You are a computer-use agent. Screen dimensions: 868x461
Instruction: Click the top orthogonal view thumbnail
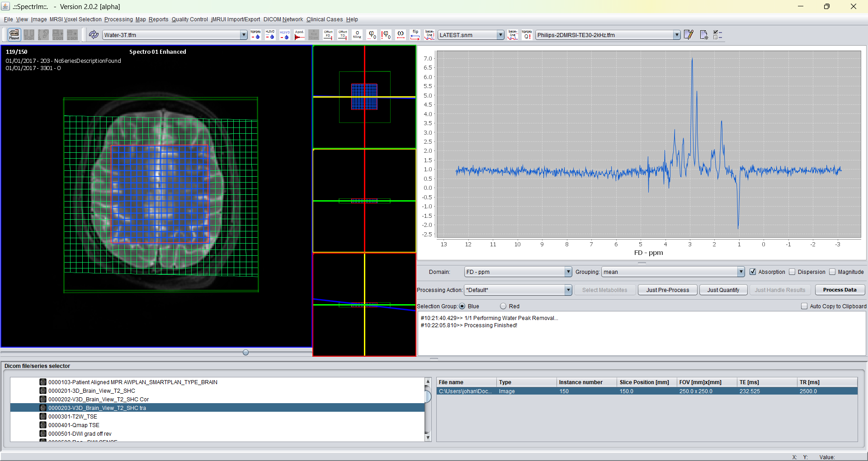(364, 97)
